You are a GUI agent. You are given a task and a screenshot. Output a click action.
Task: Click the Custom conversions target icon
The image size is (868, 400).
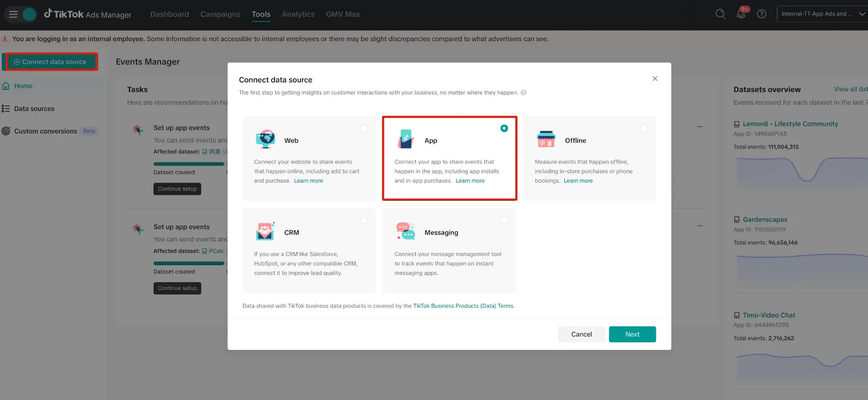click(6, 131)
